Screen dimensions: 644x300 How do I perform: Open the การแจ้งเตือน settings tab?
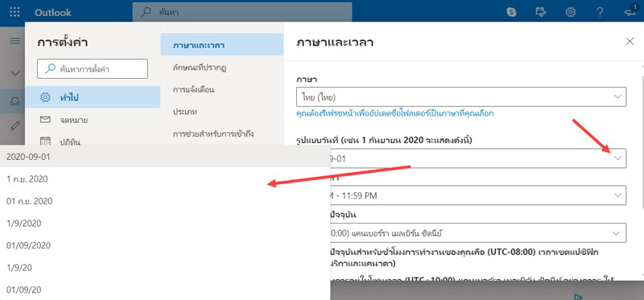(222, 89)
